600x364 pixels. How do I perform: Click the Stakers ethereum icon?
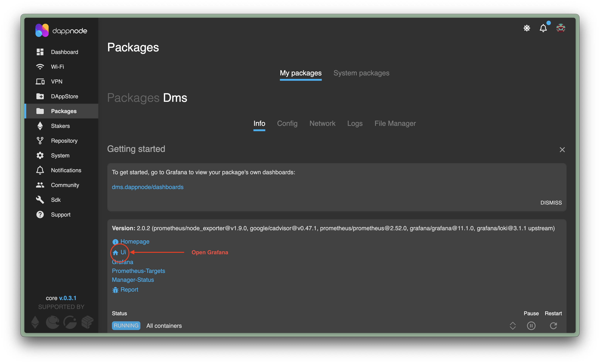[x=40, y=126]
